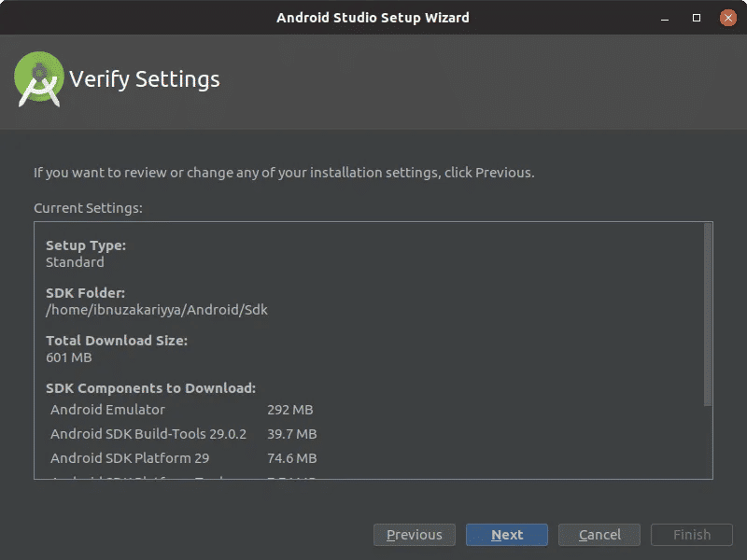Viewport: 747px width, 560px height.
Task: Click the installation settings instruction text
Action: click(x=284, y=173)
